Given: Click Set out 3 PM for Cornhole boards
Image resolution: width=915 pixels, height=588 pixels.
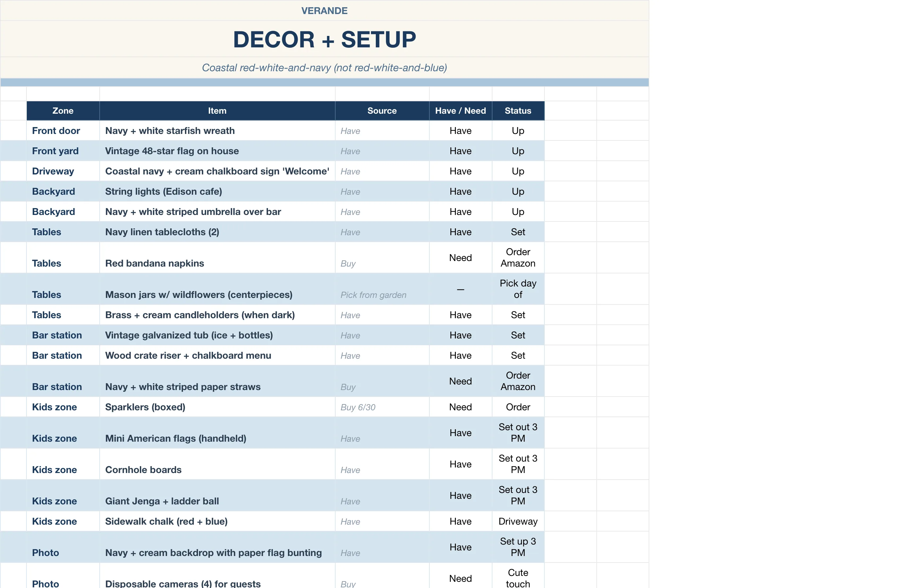Looking at the screenshot, I should [x=518, y=464].
